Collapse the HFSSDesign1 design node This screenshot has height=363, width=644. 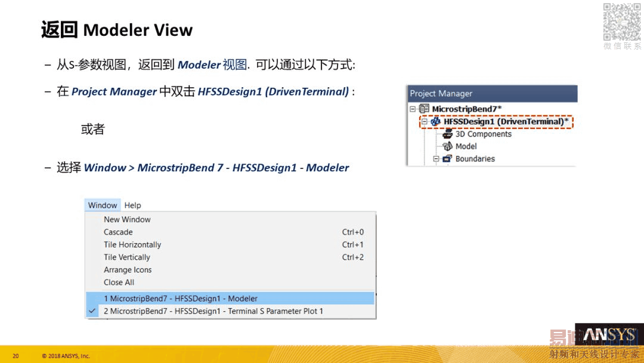click(x=425, y=122)
